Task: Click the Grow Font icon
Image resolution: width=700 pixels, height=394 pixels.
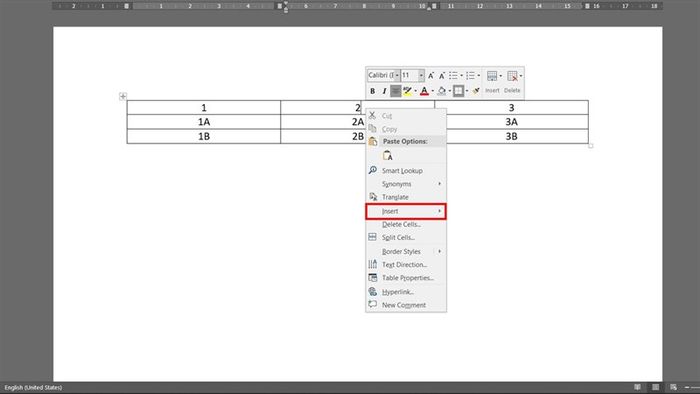Action: (x=431, y=76)
